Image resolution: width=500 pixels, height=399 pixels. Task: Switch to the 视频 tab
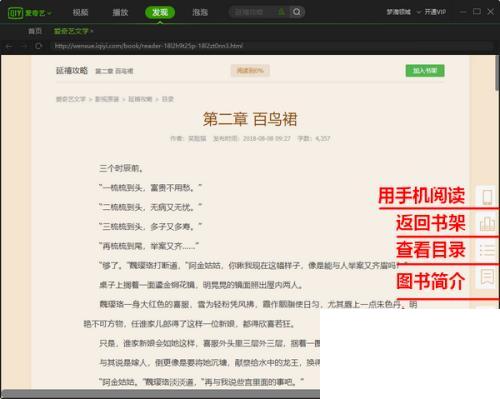[x=80, y=13]
